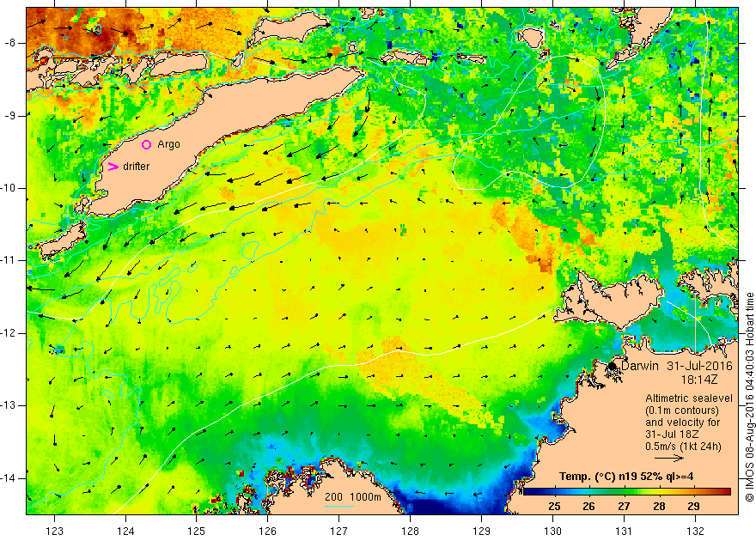Click the longitude axis label '130'
Viewport: 756px width, 541px height.
[x=553, y=532]
